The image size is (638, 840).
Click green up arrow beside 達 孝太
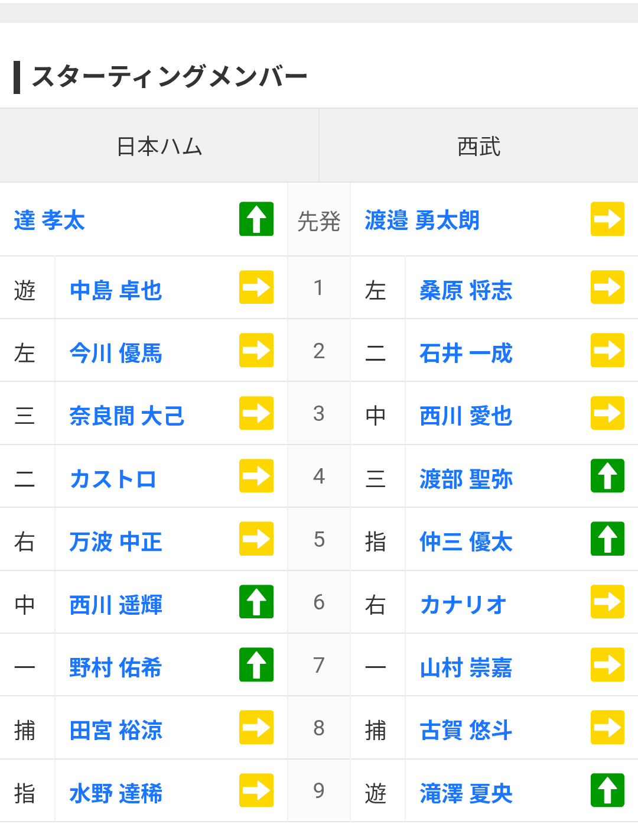tap(256, 219)
